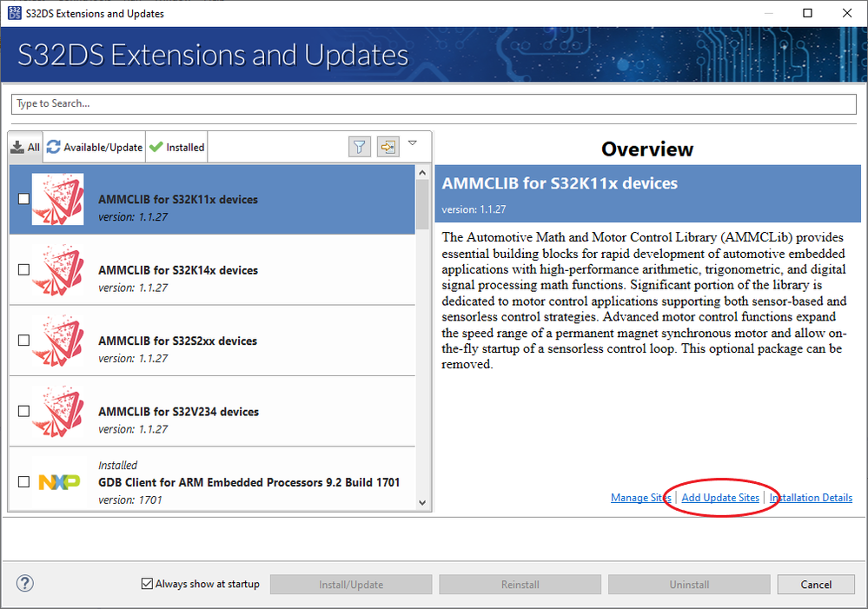The image size is (868, 609).
Task: Click the list scrollbar thumb
Action: click(x=422, y=204)
